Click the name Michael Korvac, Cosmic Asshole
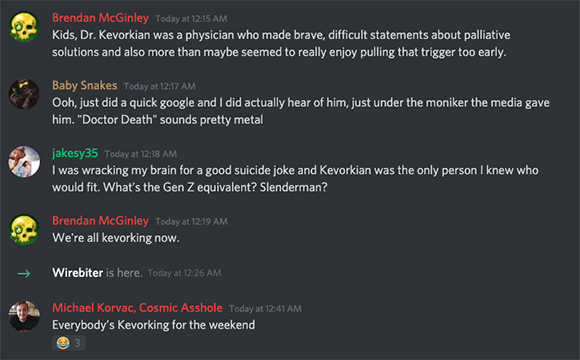The width and height of the screenshot is (580, 360). pos(137,307)
